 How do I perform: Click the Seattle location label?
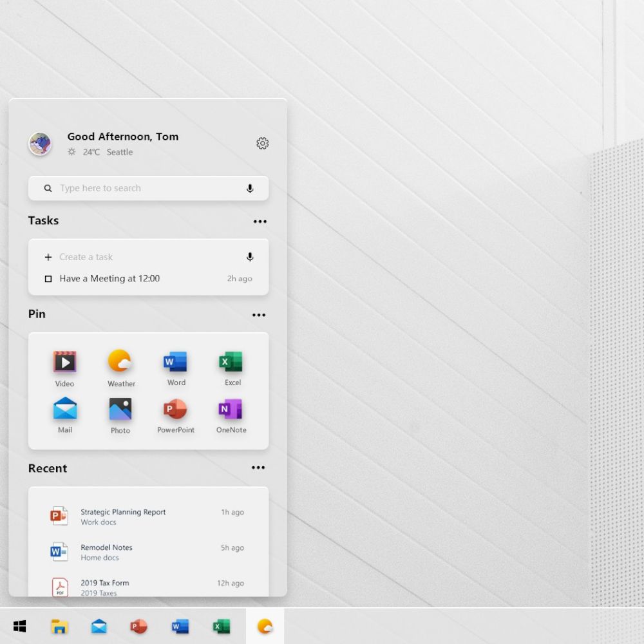[x=120, y=152]
